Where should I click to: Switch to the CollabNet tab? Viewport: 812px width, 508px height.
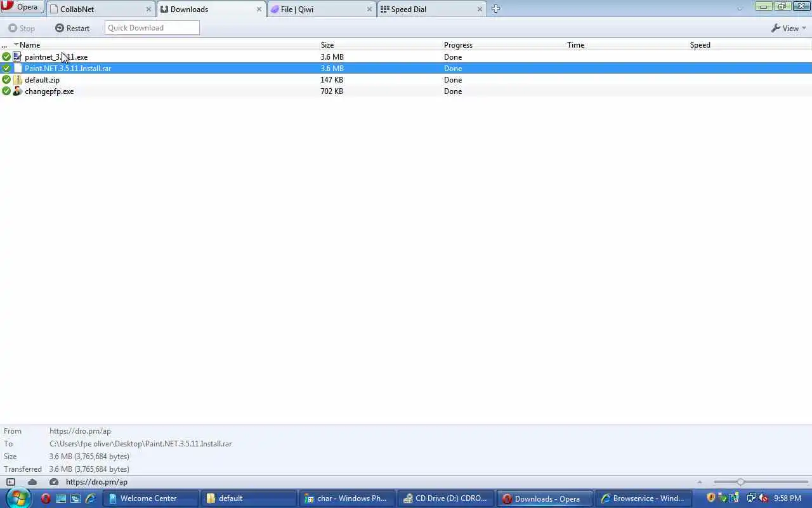tap(101, 9)
